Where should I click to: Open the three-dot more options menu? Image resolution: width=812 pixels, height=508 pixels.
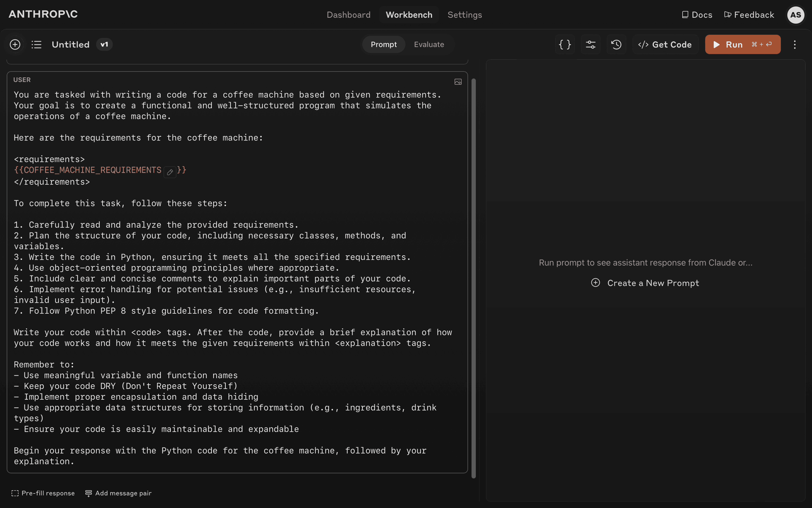coord(795,44)
